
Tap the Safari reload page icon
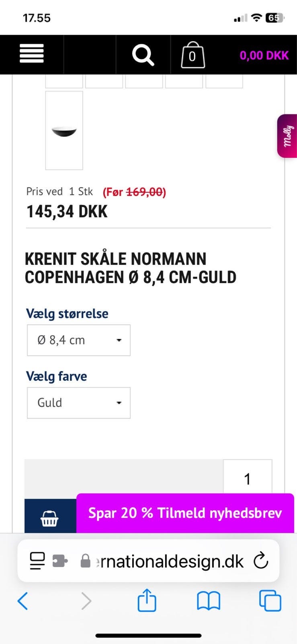tap(261, 561)
